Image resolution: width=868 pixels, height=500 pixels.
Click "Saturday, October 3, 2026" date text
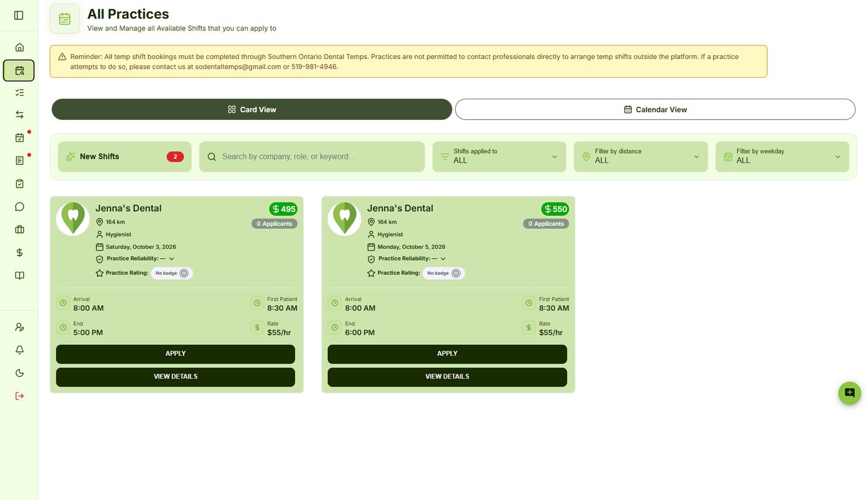point(141,247)
